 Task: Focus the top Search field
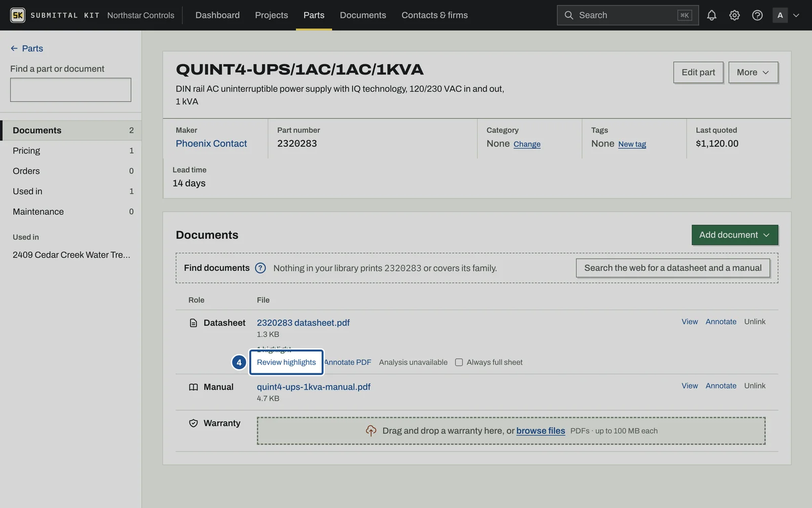628,15
